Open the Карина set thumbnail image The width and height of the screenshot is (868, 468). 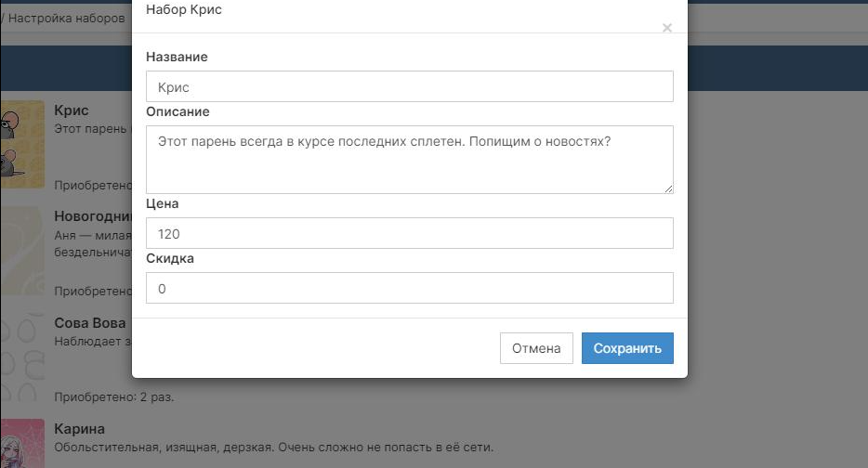[x=22, y=444]
